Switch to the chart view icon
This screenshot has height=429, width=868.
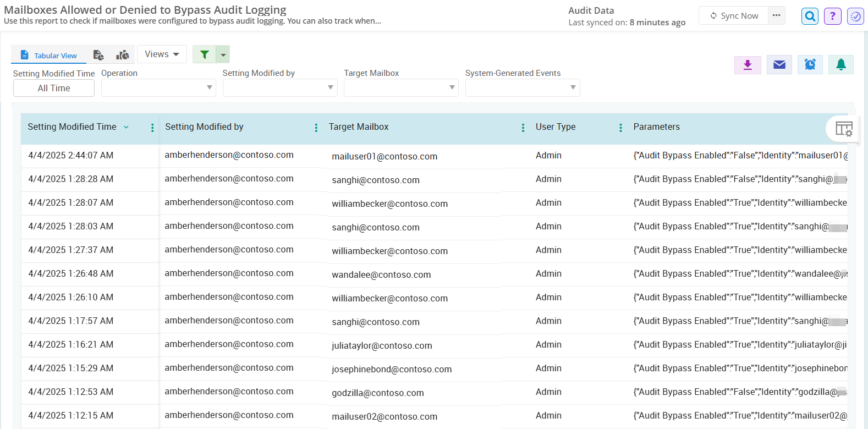point(123,55)
